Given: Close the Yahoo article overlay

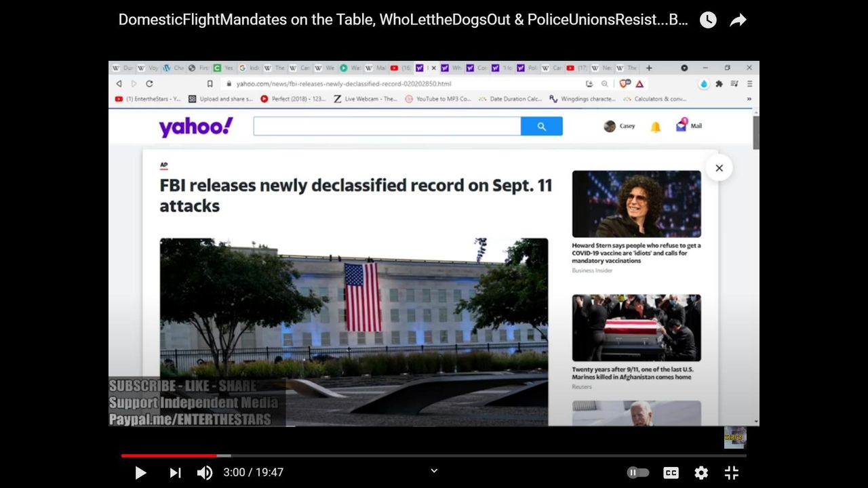Looking at the screenshot, I should click(x=719, y=168).
